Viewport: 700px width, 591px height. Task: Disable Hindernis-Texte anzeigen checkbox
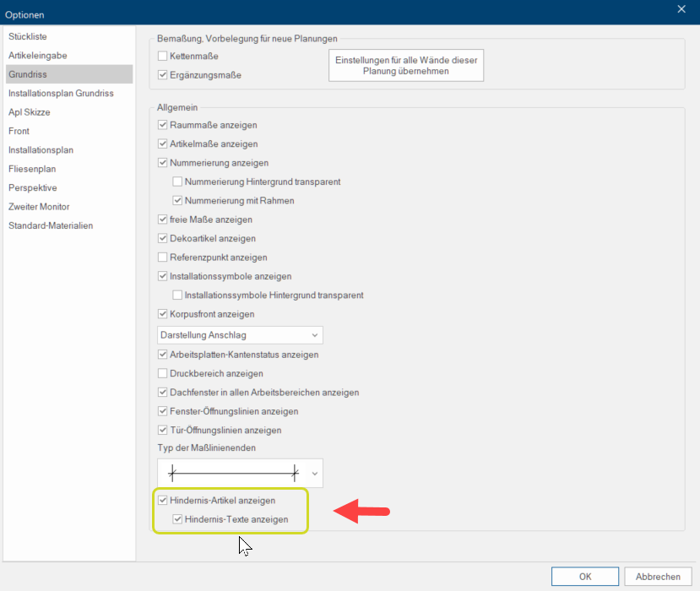(177, 519)
